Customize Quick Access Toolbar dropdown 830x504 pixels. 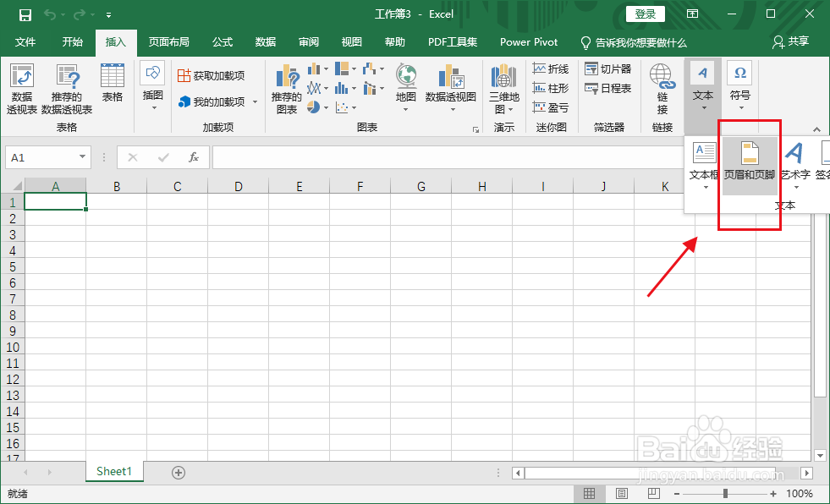108,15
